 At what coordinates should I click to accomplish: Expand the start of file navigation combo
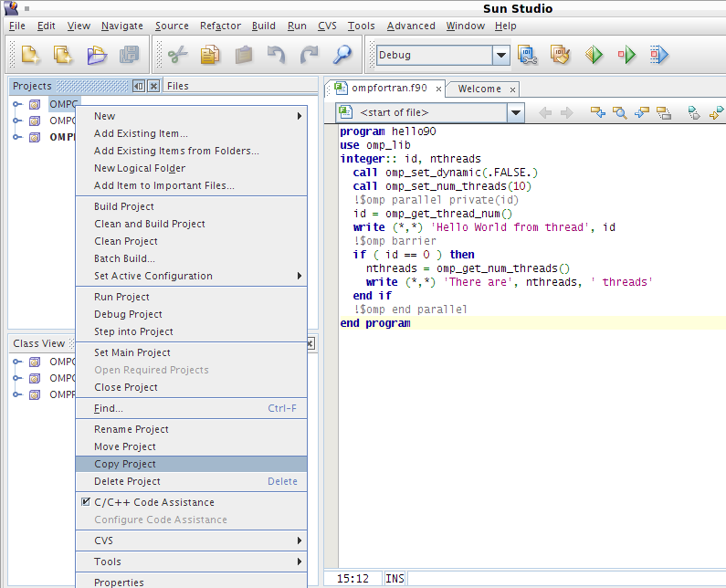515,112
